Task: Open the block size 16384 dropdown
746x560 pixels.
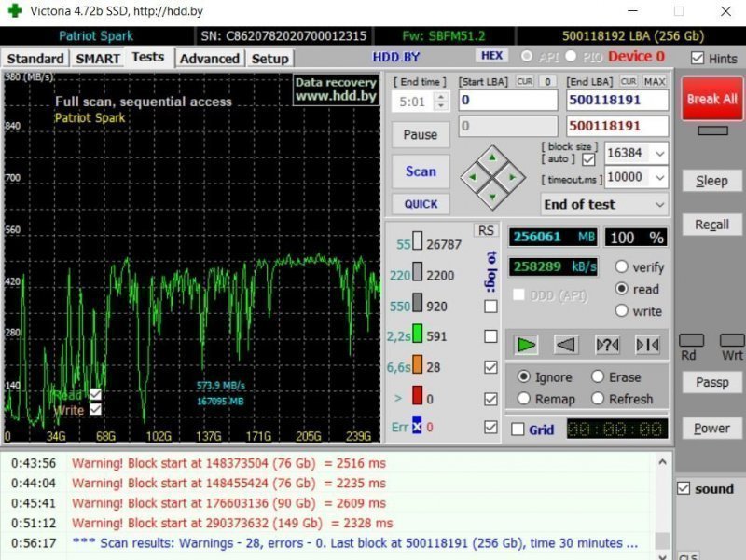Action: [x=660, y=153]
